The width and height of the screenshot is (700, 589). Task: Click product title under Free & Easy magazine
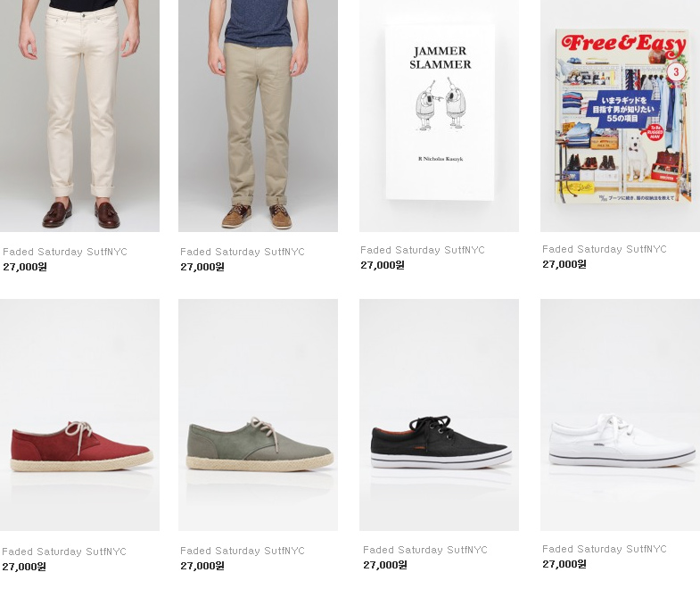coord(605,249)
